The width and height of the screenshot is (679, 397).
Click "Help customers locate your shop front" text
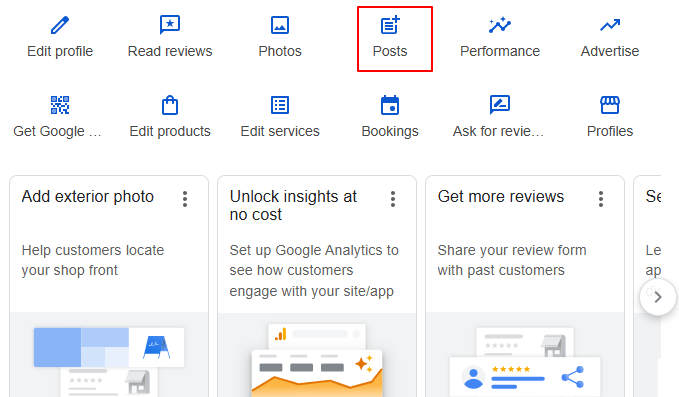tap(93, 260)
